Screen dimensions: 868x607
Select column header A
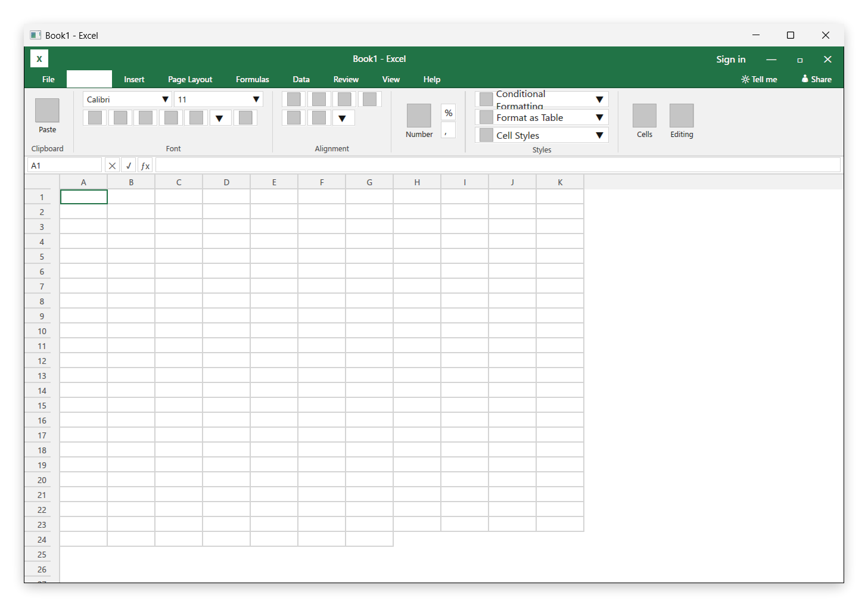(x=83, y=182)
